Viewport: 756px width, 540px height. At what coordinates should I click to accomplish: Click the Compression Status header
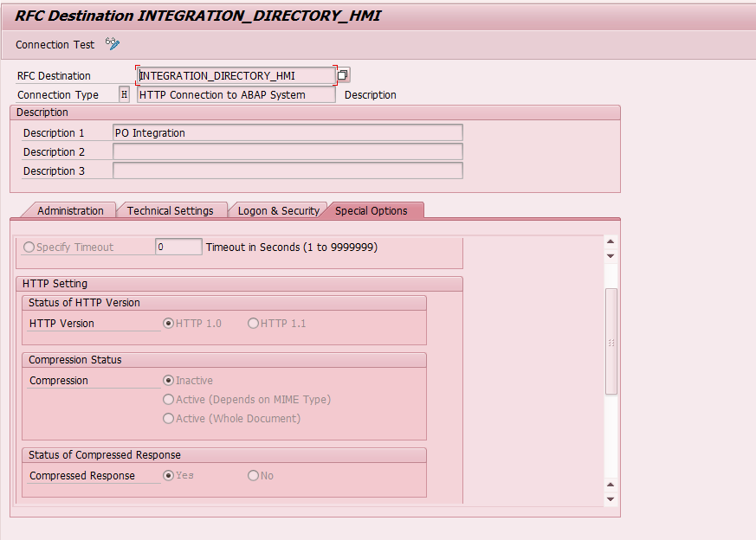pyautogui.click(x=224, y=360)
